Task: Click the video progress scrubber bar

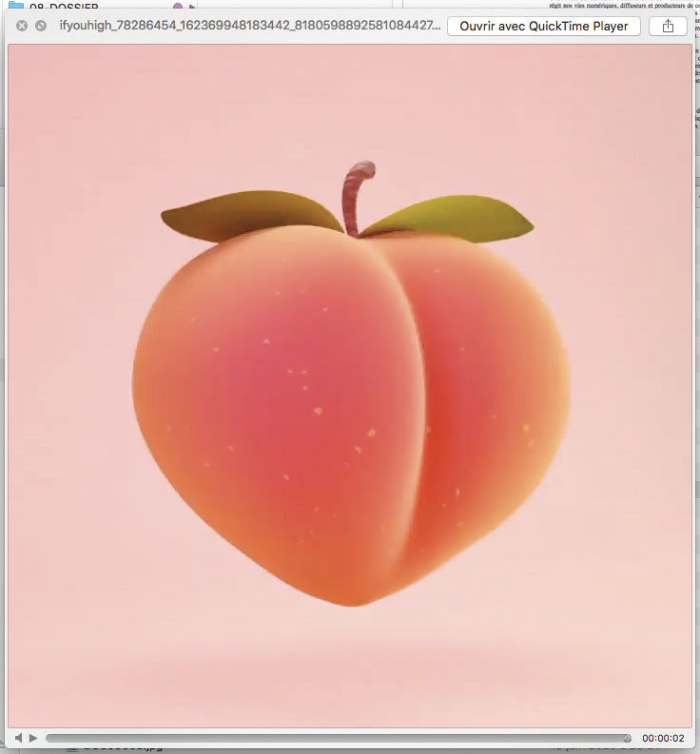Action: coord(339,738)
